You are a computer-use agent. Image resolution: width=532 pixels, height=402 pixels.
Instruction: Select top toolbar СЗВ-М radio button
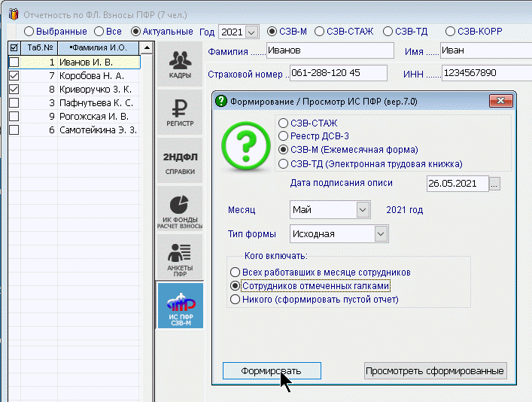[272, 32]
